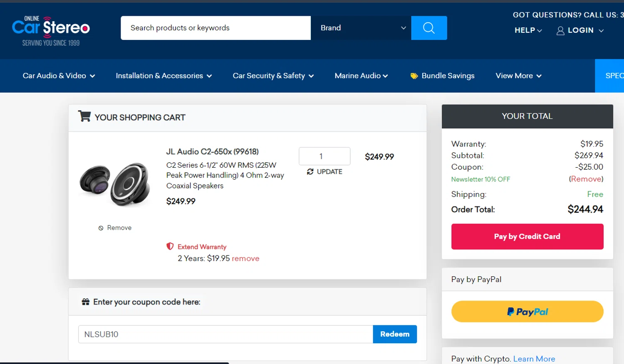Open the JL Audio C2-650x (99618) product title
This screenshot has height=364, width=624.
click(x=213, y=151)
